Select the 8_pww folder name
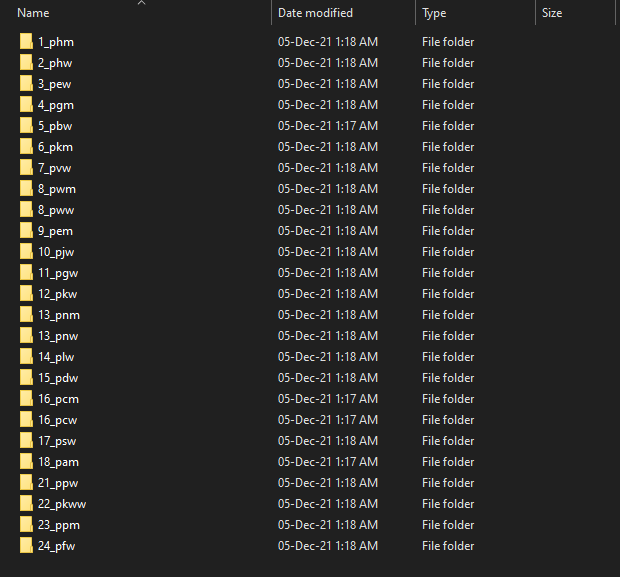The width and height of the screenshot is (620, 577). coord(56,210)
